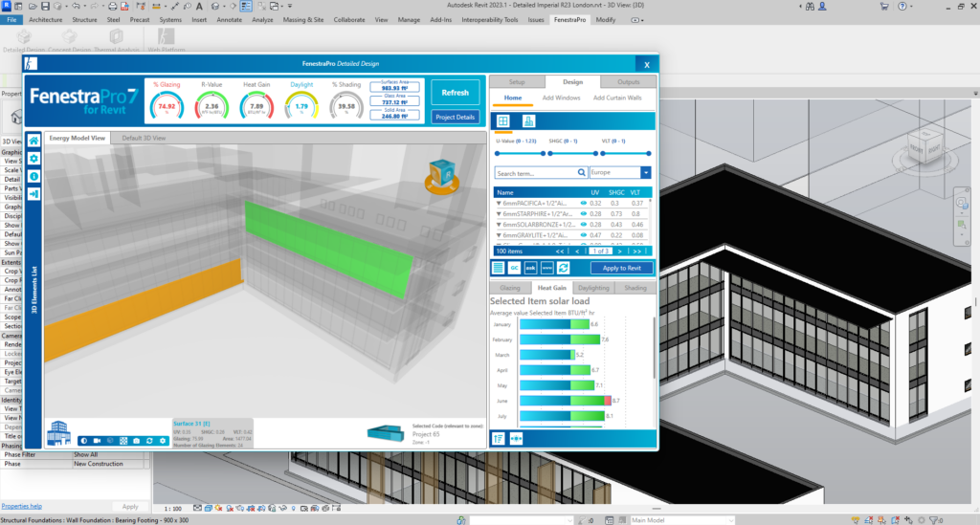Open the home icon in FenestraPro sidebar
This screenshot has height=525, width=980.
coord(33,141)
